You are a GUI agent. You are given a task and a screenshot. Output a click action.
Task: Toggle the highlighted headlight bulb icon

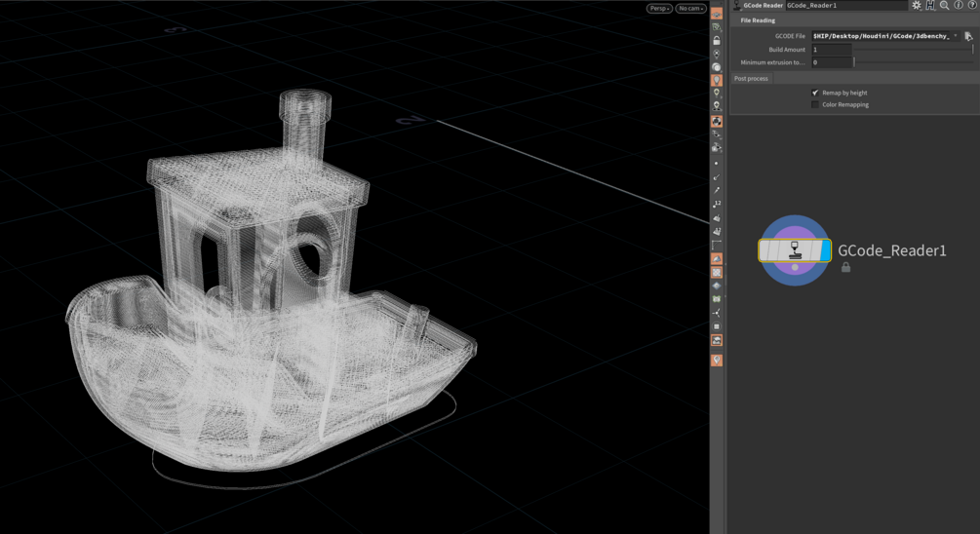(x=717, y=80)
